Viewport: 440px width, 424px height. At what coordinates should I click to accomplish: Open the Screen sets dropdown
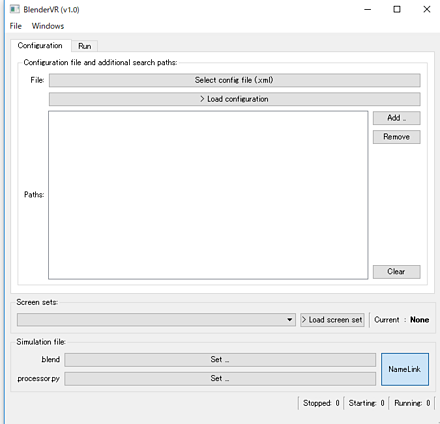pos(156,320)
